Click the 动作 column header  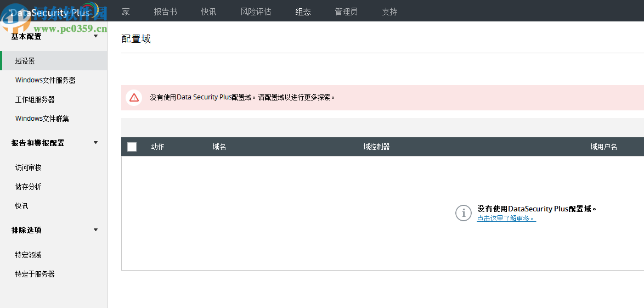pos(158,147)
